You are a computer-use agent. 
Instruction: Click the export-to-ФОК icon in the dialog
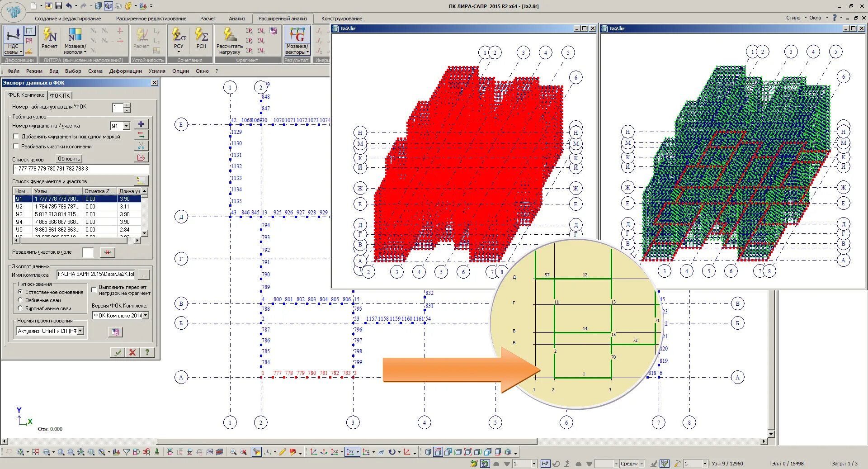pos(116,332)
